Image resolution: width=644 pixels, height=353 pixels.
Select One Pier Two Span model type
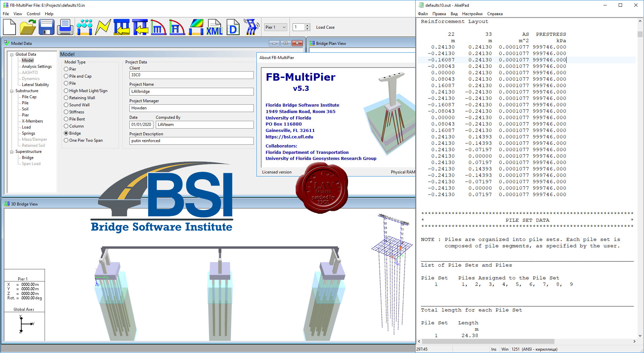coord(66,140)
